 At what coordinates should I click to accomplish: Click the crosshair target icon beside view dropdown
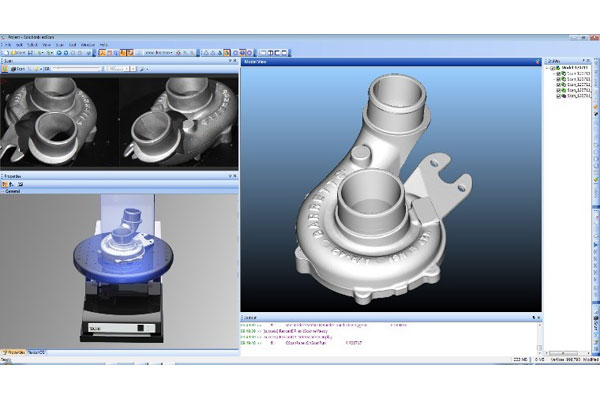(178, 53)
